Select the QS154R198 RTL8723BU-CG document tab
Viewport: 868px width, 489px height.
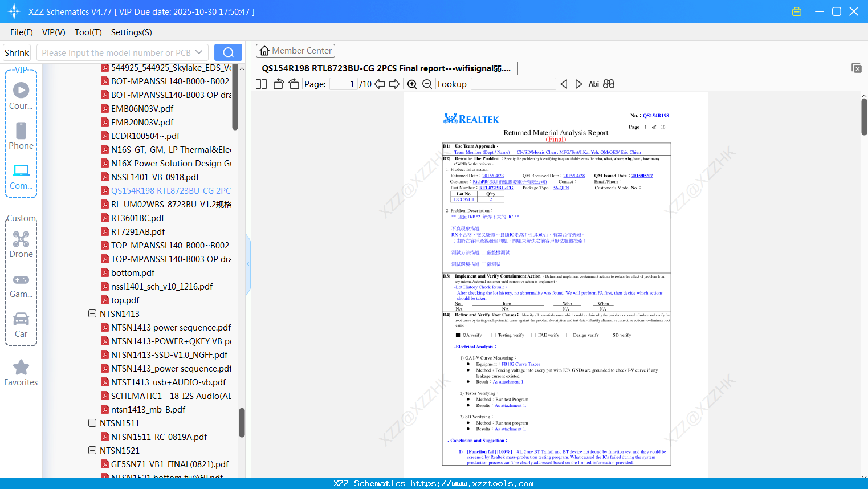[386, 68]
